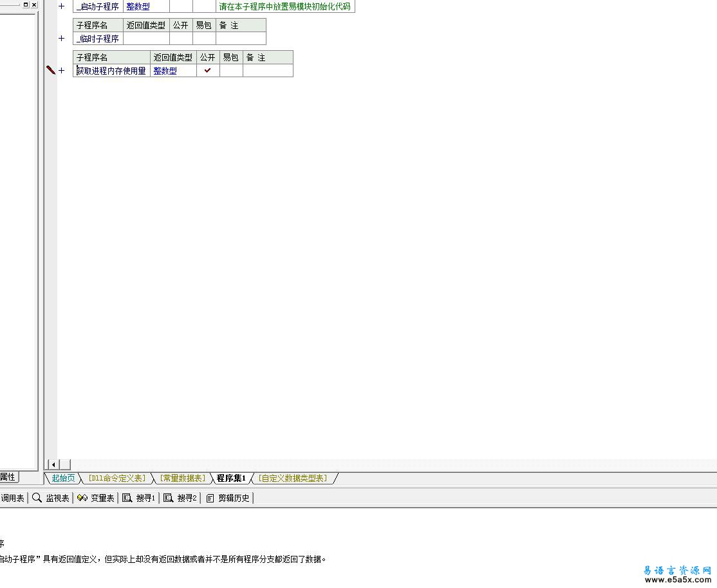Open the 调用表 output tab

tap(13, 498)
